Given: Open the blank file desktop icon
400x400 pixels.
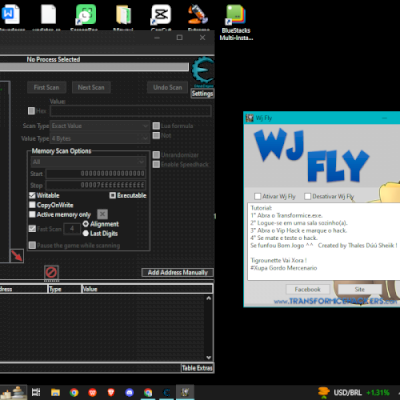Looking at the screenshot, I should click(48, 17).
